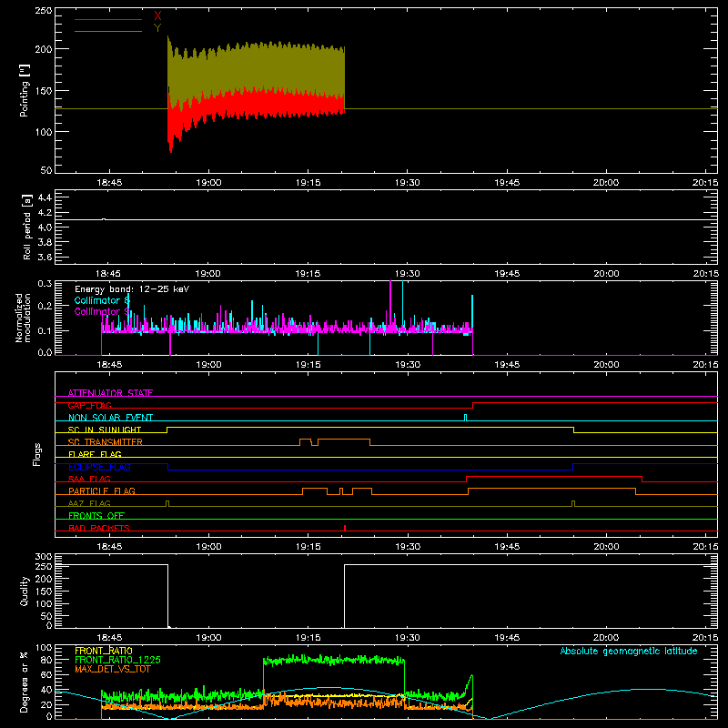728x728 pixels.
Task: Select the FRONTS_OFF flag label
Action: pos(96,516)
